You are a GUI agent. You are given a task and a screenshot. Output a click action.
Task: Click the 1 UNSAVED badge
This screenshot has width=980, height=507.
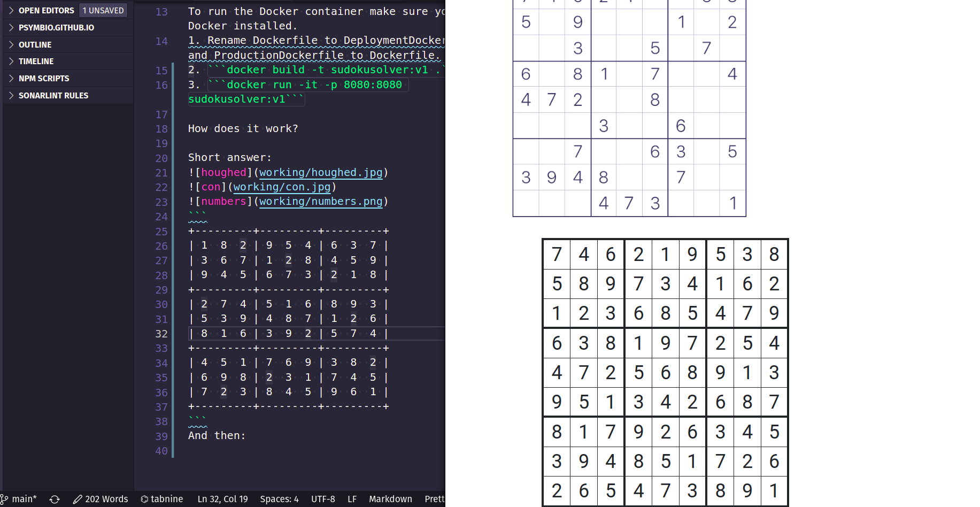click(103, 10)
